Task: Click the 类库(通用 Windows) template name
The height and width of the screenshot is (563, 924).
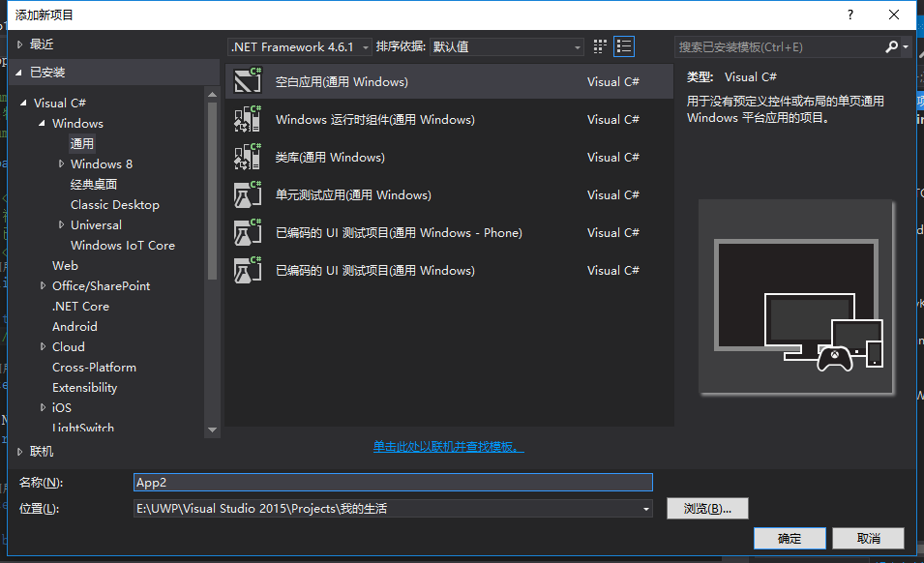Action: click(x=330, y=158)
